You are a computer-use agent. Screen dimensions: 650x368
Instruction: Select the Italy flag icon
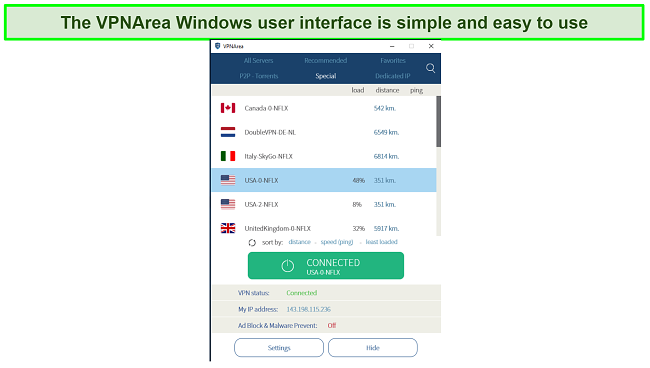coord(228,156)
